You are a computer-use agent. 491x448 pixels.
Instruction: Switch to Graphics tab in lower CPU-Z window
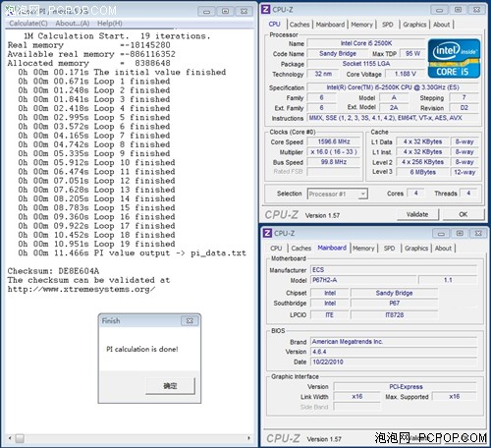(416, 249)
